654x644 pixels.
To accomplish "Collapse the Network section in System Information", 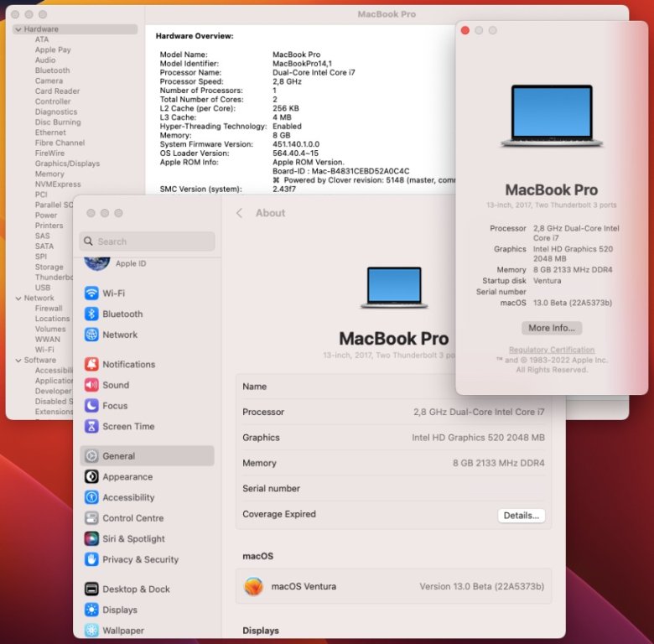I will [18, 298].
